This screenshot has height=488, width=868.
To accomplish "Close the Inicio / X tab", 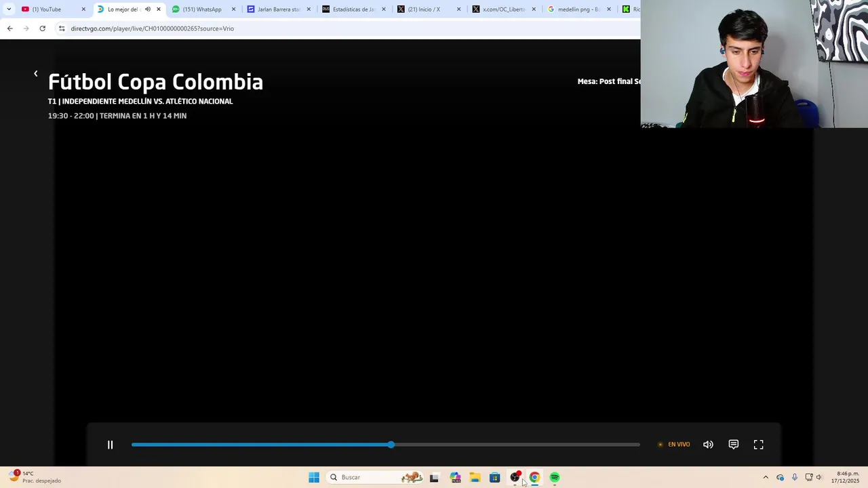I will [459, 9].
